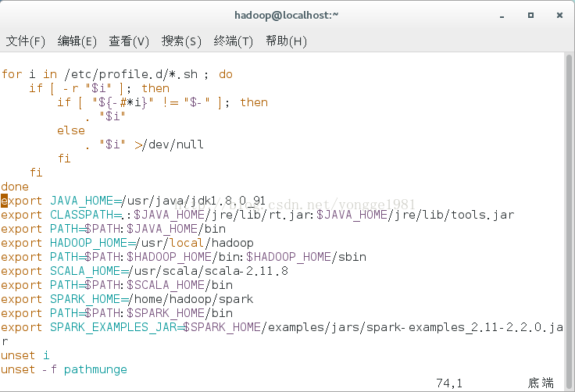
Task: Click the SCALA_HOME variable name
Action: tap(84, 271)
